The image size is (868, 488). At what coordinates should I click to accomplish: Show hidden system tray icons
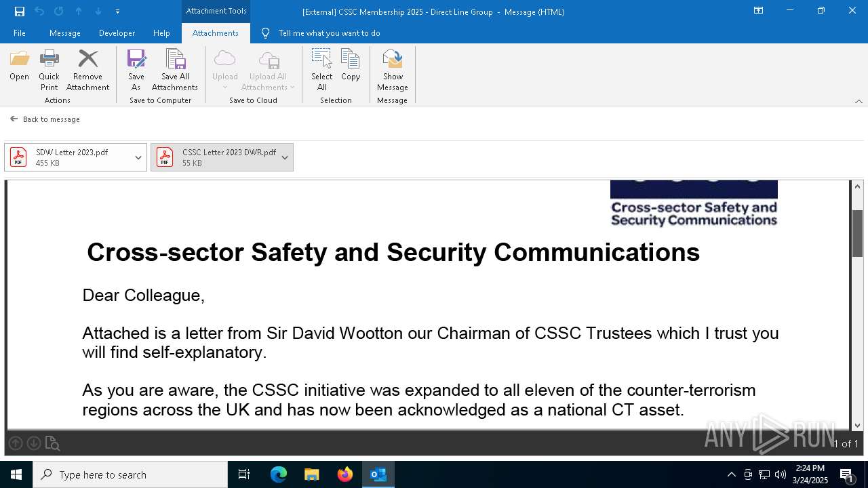(731, 474)
